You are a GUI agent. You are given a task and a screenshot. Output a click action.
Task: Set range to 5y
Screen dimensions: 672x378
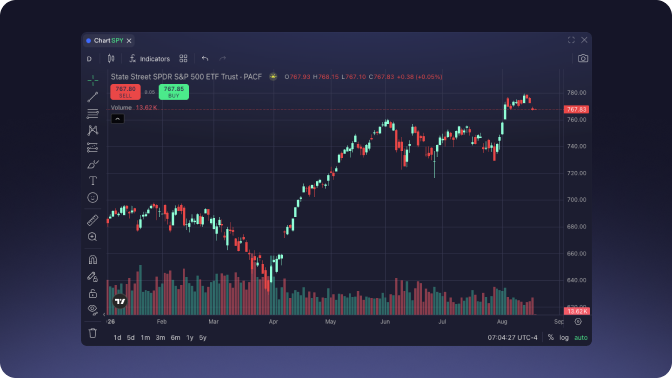click(203, 338)
